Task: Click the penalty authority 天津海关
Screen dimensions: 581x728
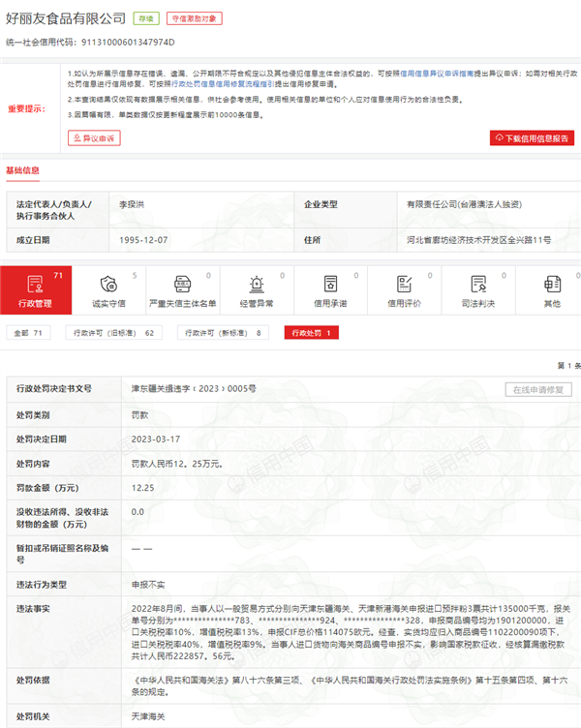Action: (148, 716)
